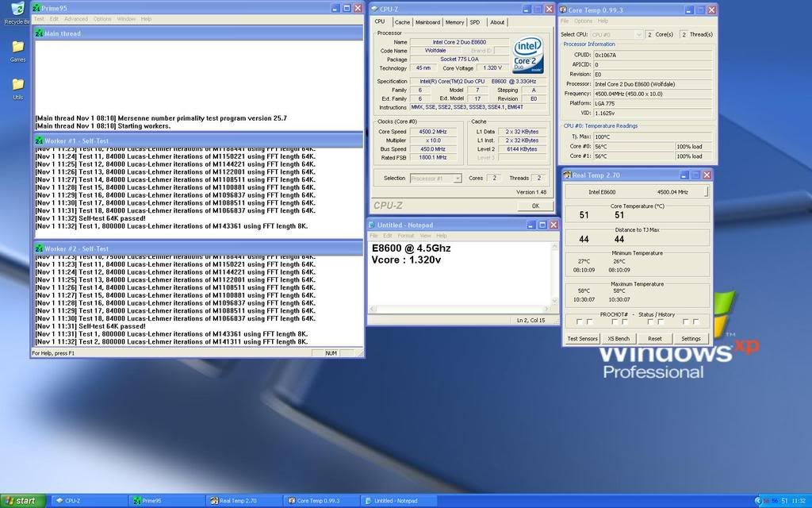Click the system clock showing 11:32
The width and height of the screenshot is (812, 508).
pyautogui.click(x=799, y=501)
